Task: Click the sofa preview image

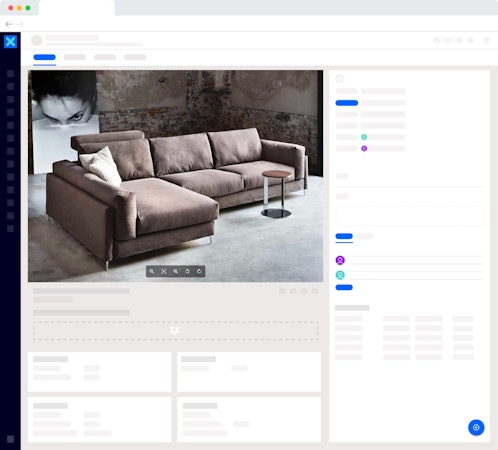Action: (x=175, y=176)
